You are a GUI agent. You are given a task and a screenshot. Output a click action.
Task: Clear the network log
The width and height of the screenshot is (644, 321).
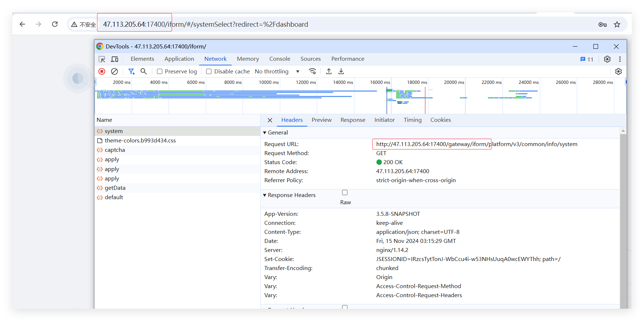[114, 72]
